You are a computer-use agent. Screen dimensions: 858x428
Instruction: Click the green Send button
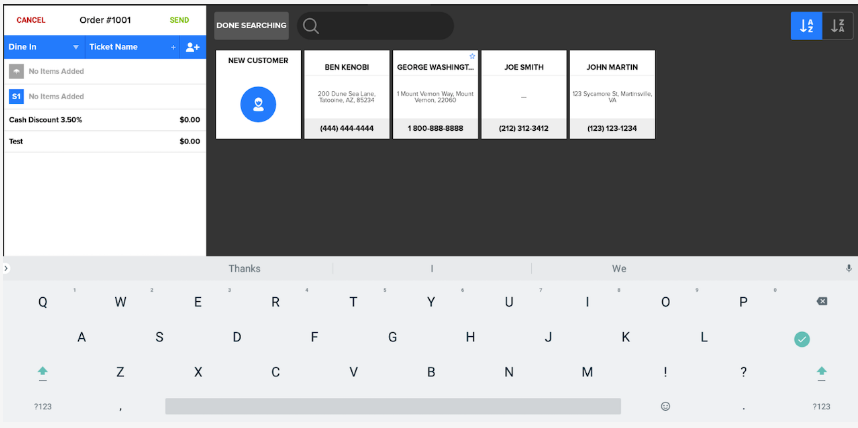(x=179, y=20)
